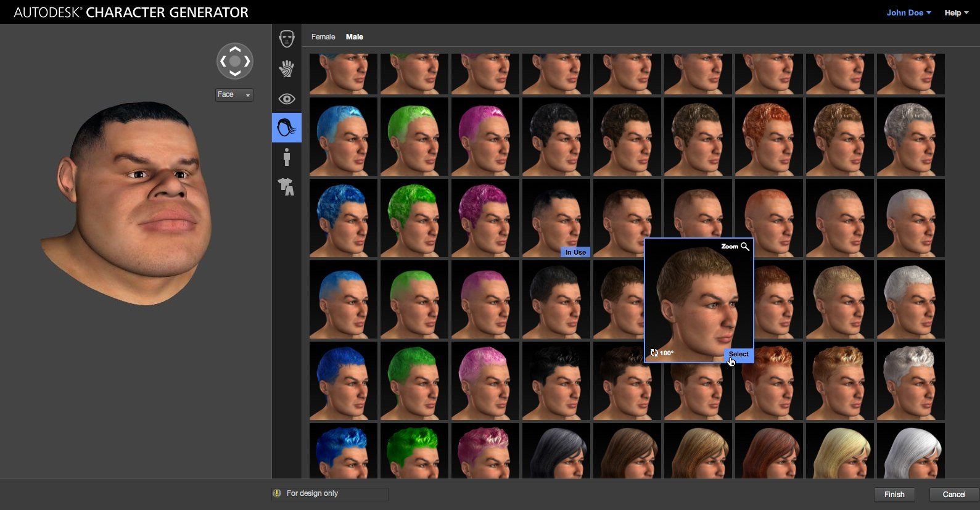This screenshot has height=510, width=980.
Task: Open the skin texture hand icon
Action: (x=287, y=69)
